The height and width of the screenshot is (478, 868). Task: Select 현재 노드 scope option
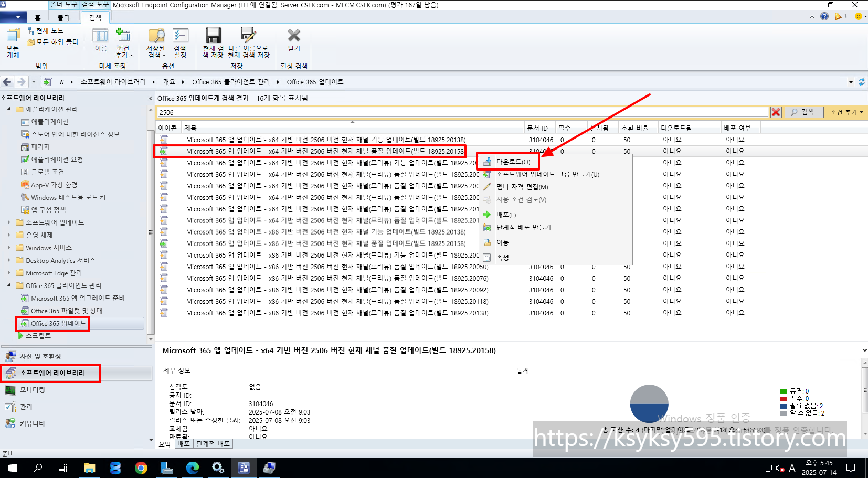point(46,31)
